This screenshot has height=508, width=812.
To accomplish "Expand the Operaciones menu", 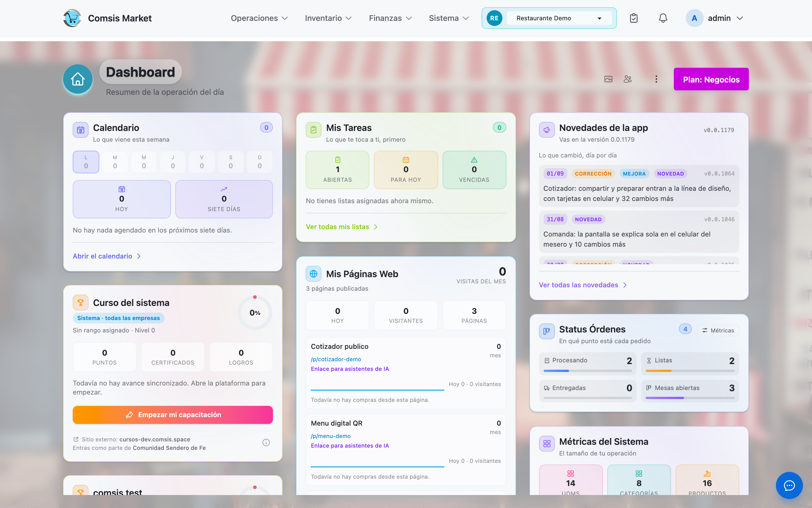I will pyautogui.click(x=259, y=18).
